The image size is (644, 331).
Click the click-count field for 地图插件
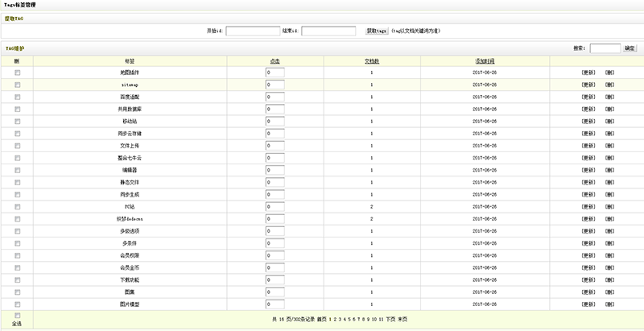pyautogui.click(x=275, y=72)
